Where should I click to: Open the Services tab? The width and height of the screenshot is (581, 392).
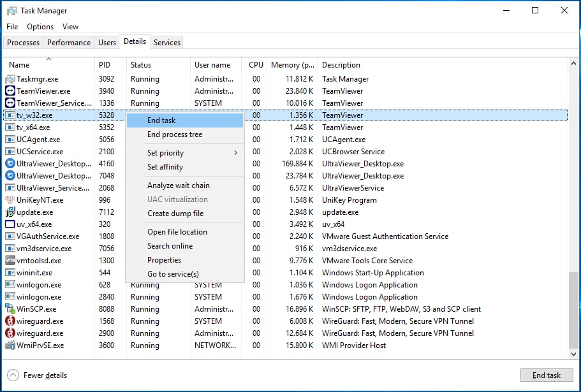coord(167,43)
